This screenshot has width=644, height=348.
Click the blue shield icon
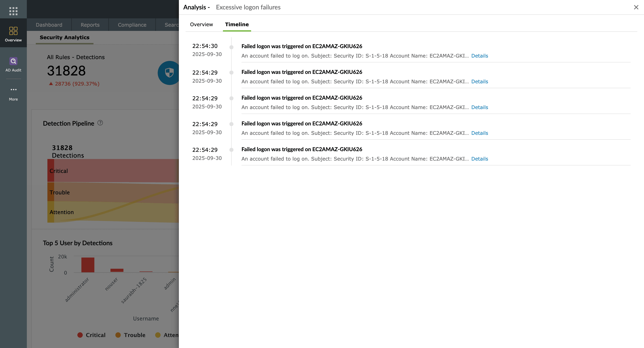(169, 73)
